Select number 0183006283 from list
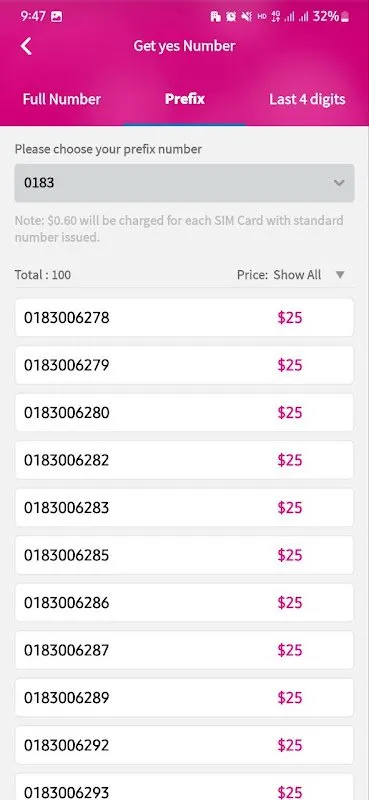The image size is (369, 800). pyautogui.click(x=184, y=508)
